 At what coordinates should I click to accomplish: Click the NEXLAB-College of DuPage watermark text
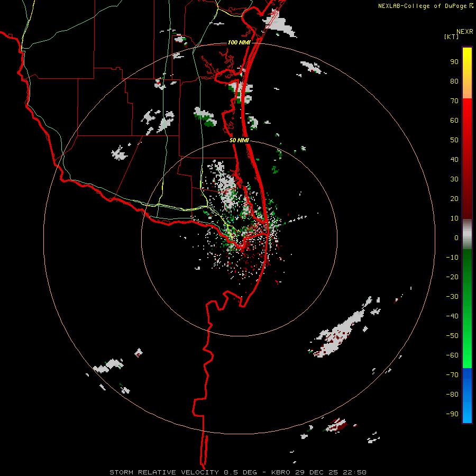422,6
